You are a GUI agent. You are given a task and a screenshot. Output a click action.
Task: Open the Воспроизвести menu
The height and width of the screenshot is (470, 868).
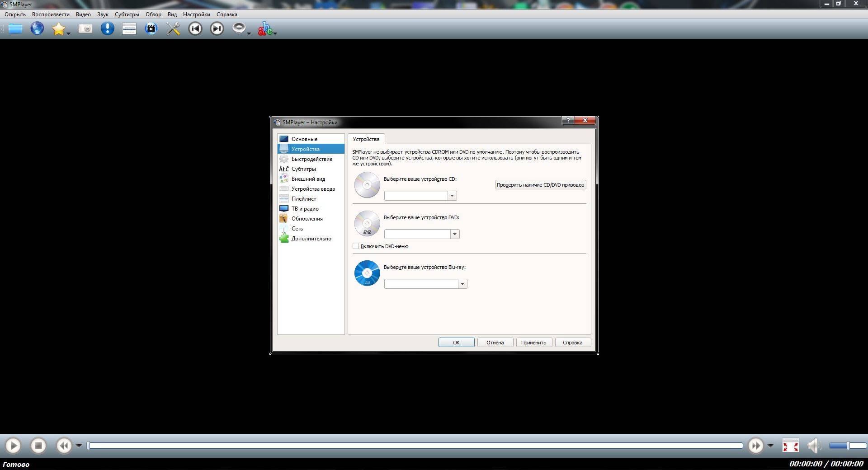pyautogui.click(x=51, y=14)
